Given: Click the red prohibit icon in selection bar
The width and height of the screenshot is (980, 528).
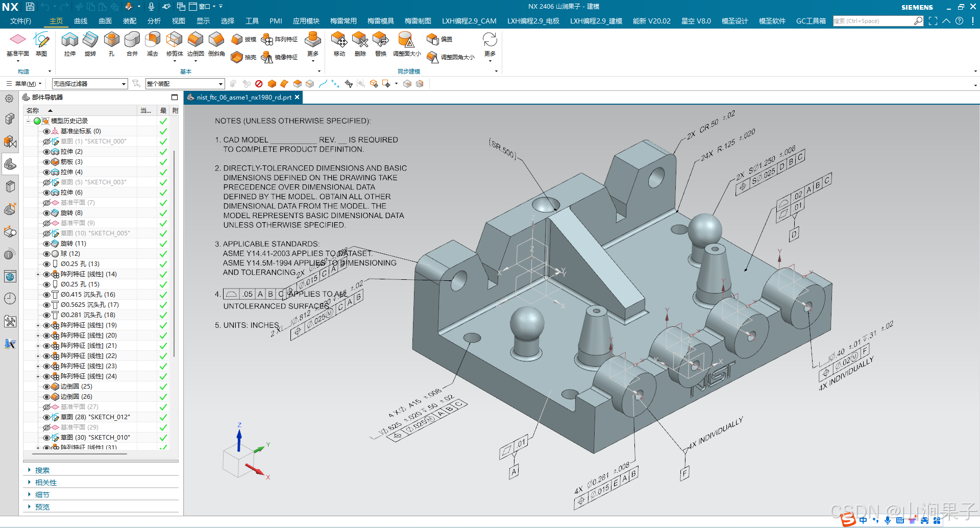Looking at the screenshot, I should [x=259, y=84].
